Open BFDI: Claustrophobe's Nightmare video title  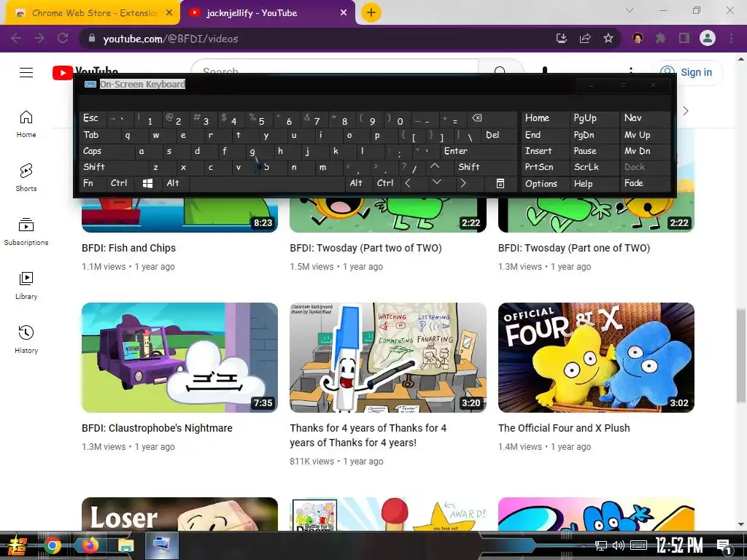click(157, 428)
